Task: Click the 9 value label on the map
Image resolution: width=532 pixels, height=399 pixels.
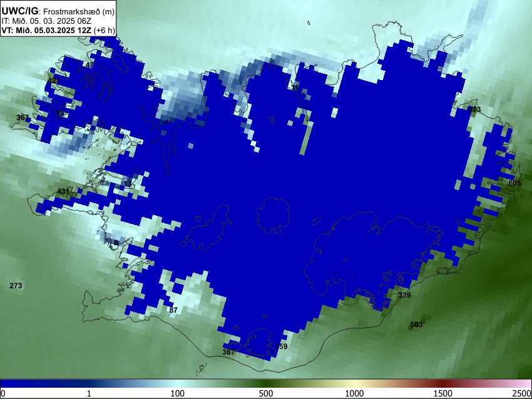Action: click(x=116, y=243)
